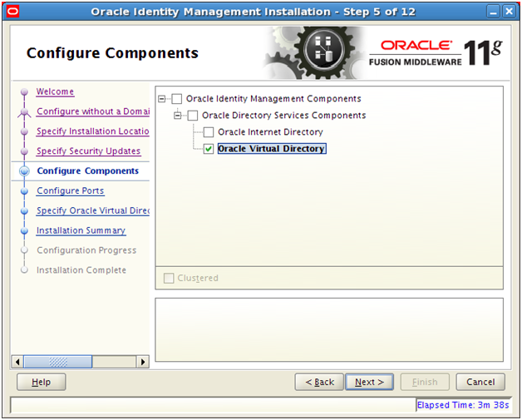Click the Specify Installation Location bullet icon
This screenshot has height=420, width=522.
tap(24, 131)
